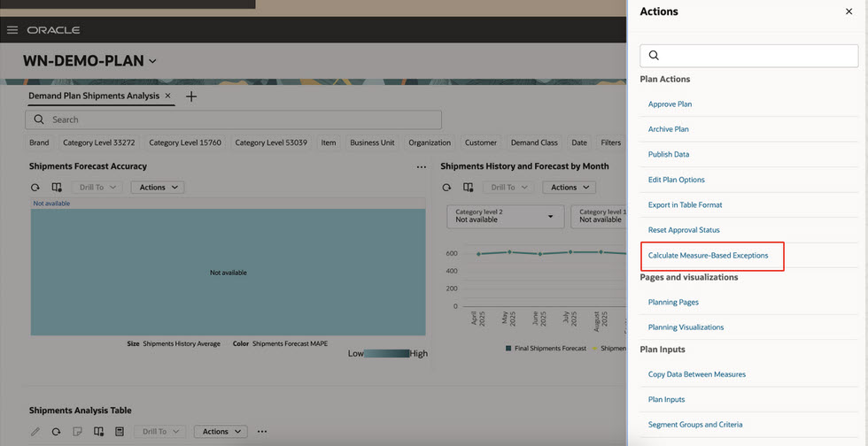Open layout icon in Shipments Analysis Table toolbar
Screen dimensions: 868x446
click(x=98, y=432)
